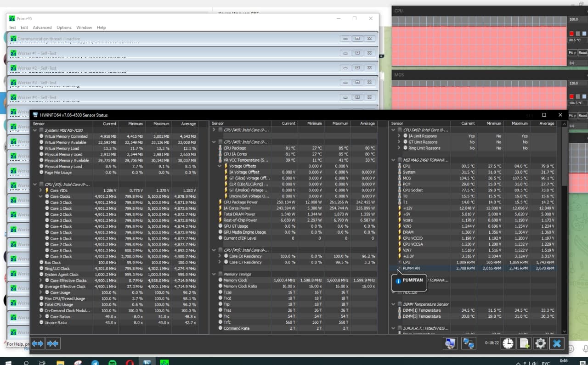Collapse the Core Clocks row
Viewport: 588px width, 365px height.
(x=41, y=197)
